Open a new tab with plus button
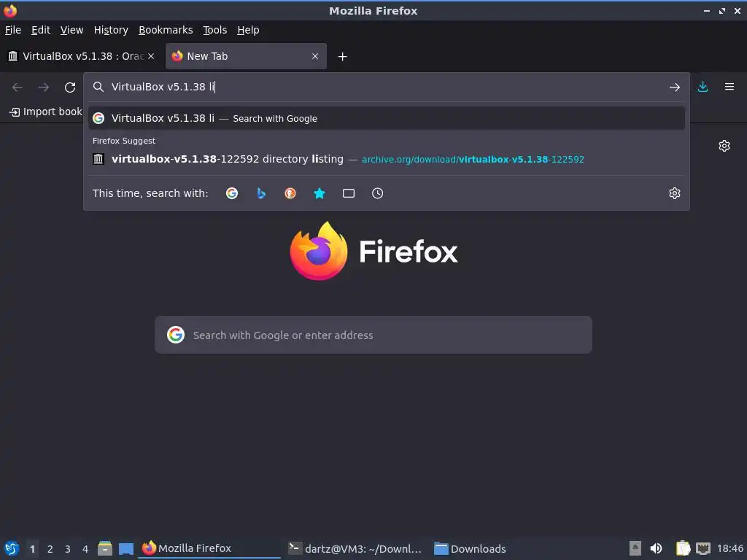747x560 pixels. coord(342,57)
